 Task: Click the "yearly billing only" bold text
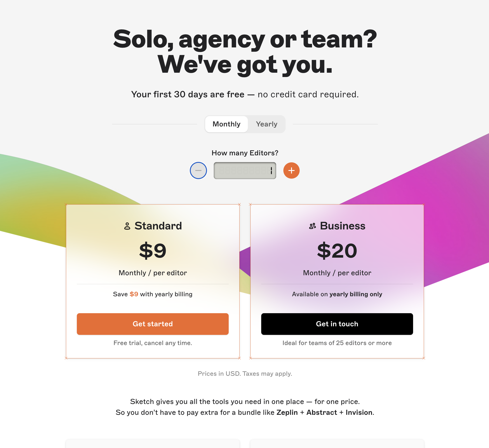click(356, 294)
